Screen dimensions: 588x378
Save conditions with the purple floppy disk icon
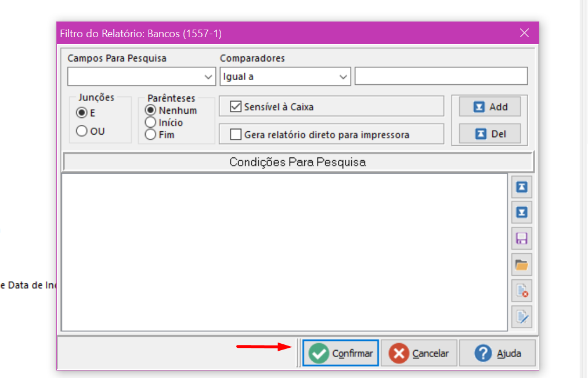pyautogui.click(x=522, y=239)
